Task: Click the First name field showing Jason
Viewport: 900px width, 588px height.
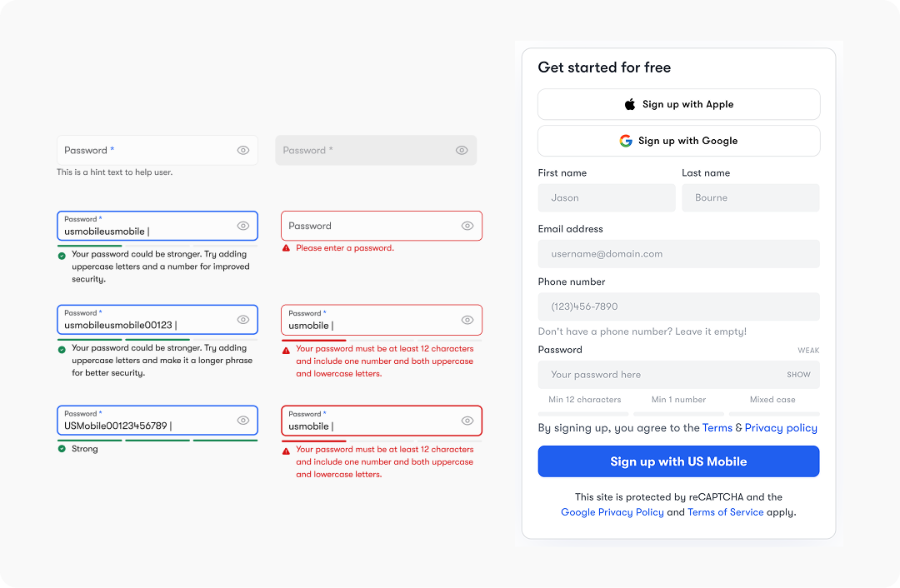Action: [606, 198]
